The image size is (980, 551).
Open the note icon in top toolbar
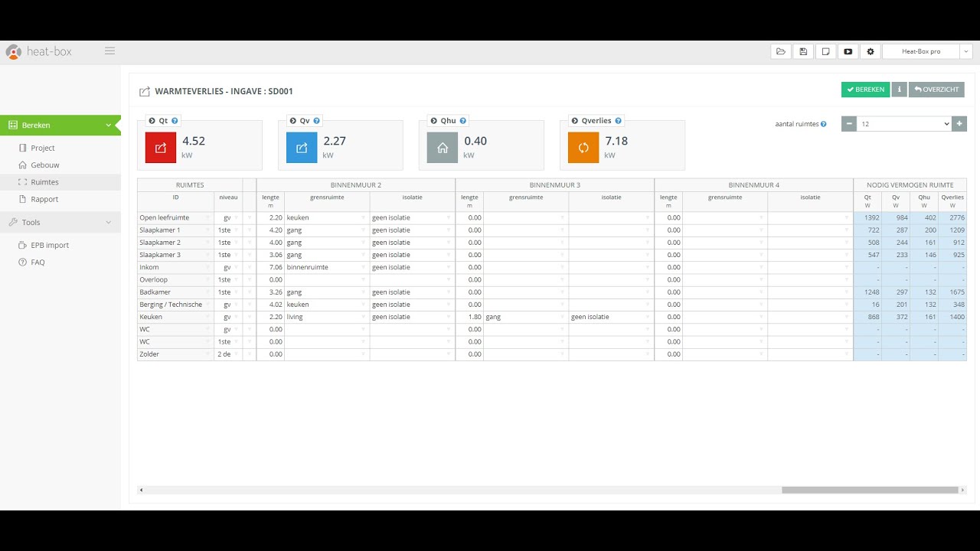tap(825, 51)
